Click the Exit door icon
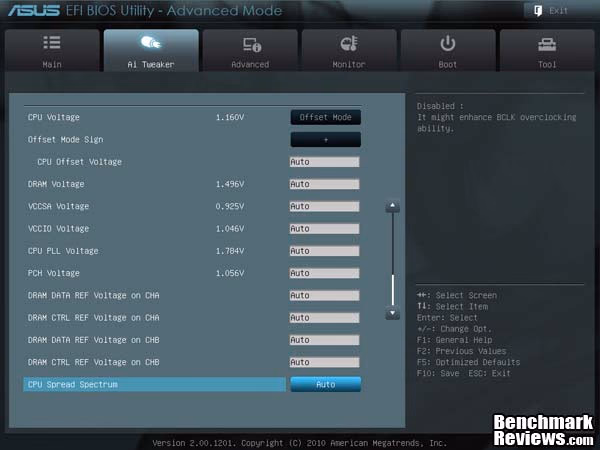 tap(538, 11)
